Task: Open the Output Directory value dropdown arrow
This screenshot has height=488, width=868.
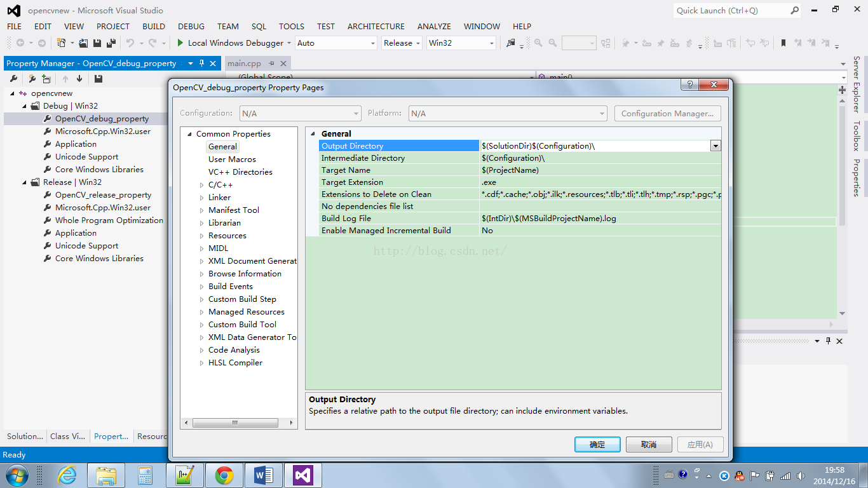Action: (715, 146)
